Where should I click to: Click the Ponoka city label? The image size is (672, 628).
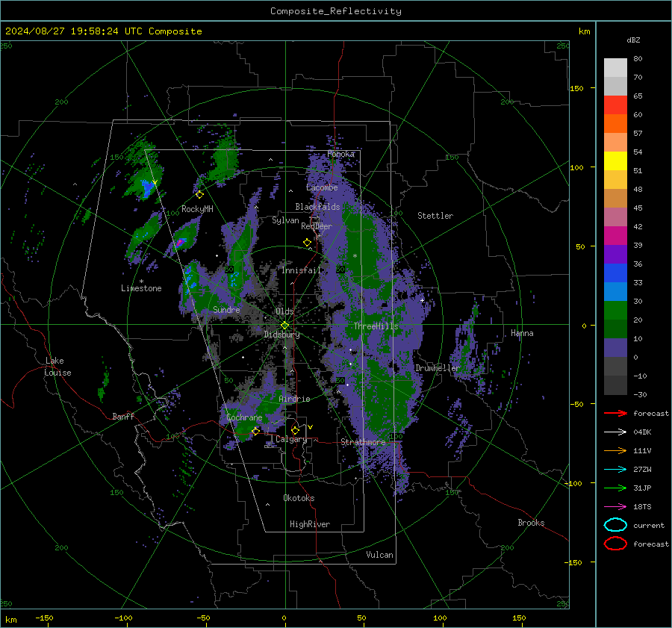[x=340, y=154]
